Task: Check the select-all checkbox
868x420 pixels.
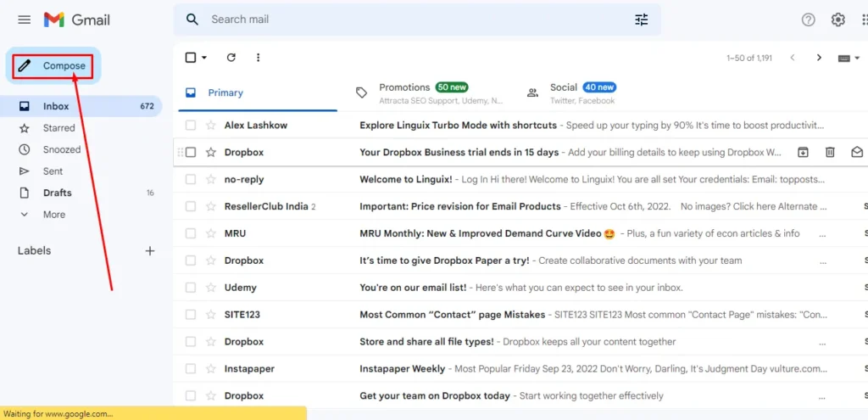Action: [191, 57]
